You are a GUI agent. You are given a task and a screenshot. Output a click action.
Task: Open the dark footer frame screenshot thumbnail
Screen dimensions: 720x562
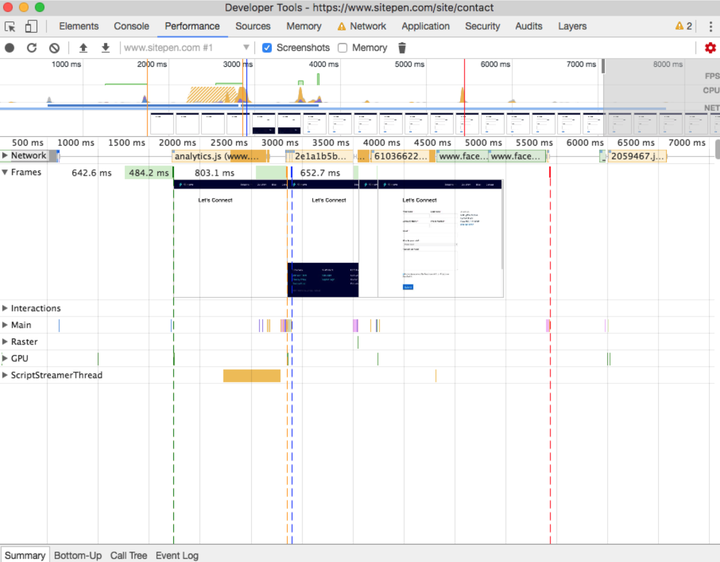[x=323, y=239]
